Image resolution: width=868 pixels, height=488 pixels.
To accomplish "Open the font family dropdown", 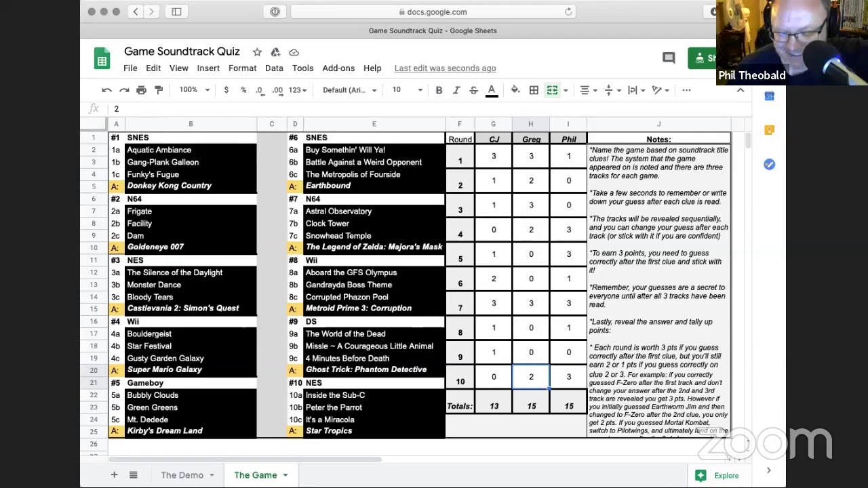I will point(349,90).
